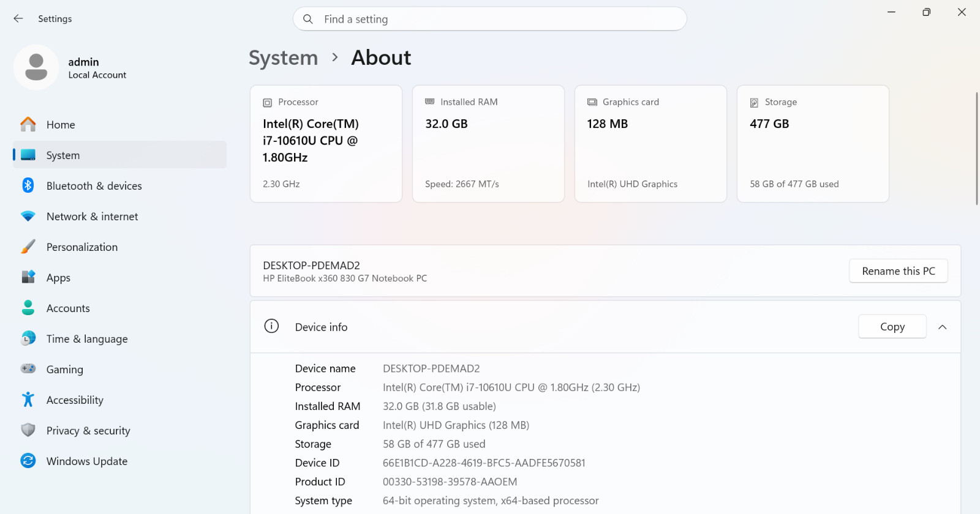Viewport: 980px width, 514px height.
Task: Open the Home page via house icon
Action: coord(28,124)
